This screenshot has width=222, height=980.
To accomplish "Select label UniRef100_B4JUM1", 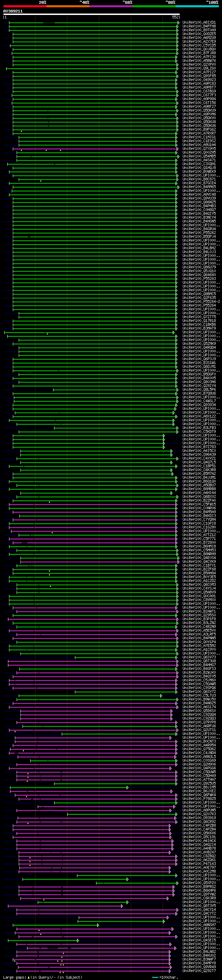I will [199, 477].
